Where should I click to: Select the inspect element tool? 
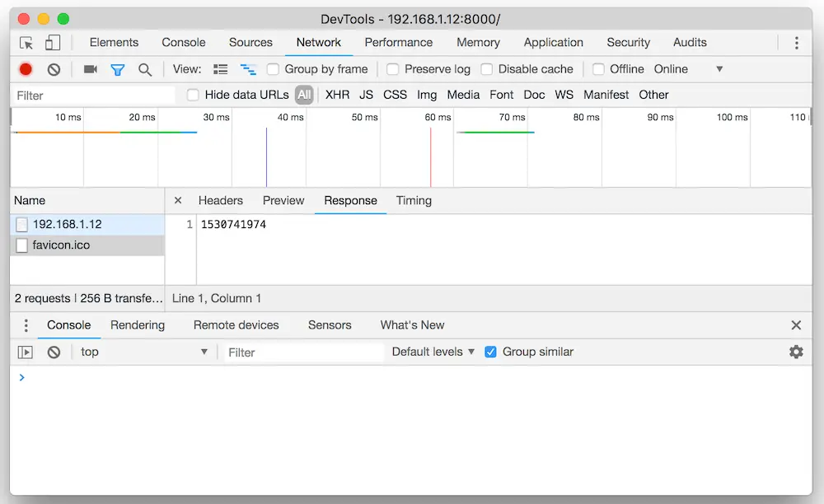click(x=26, y=42)
